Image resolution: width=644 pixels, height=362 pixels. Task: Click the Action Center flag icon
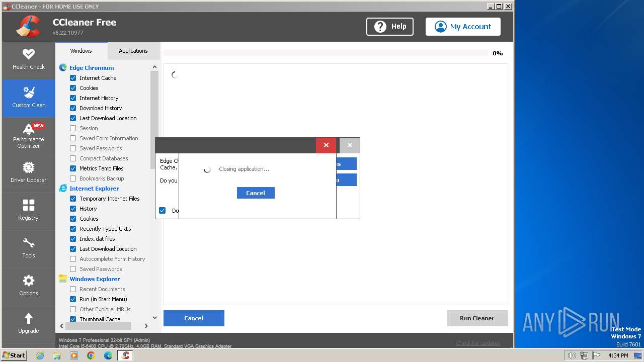(x=595, y=355)
